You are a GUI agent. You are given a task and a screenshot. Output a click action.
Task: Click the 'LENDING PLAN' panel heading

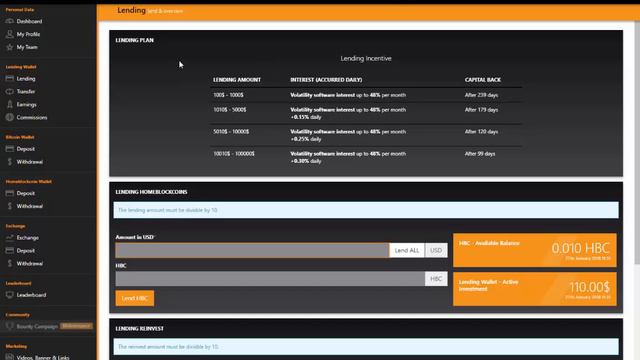135,40
